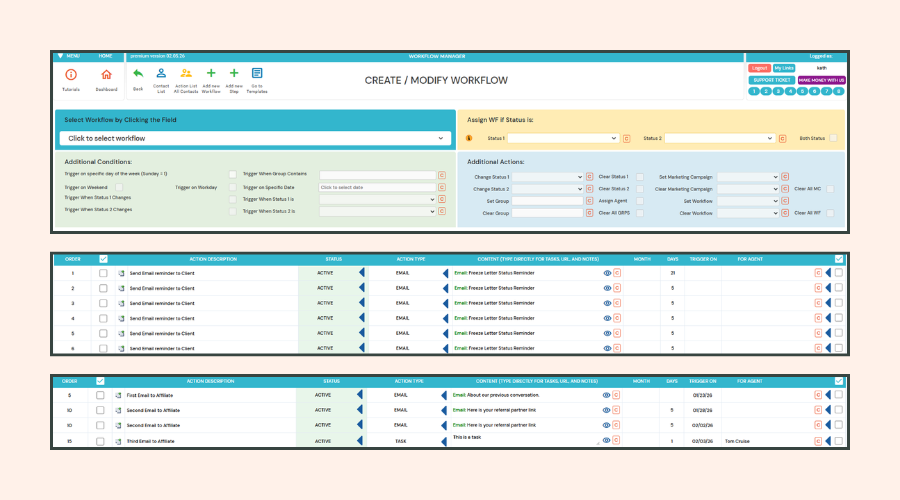Click blue action type arrow for Third Email to Affiliate
This screenshot has width=900, height=500.
pyautogui.click(x=444, y=441)
